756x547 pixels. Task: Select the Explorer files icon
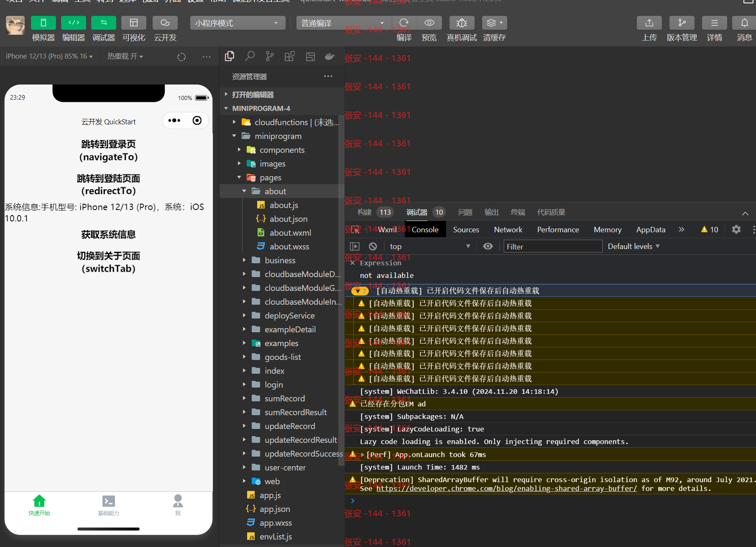click(x=230, y=56)
